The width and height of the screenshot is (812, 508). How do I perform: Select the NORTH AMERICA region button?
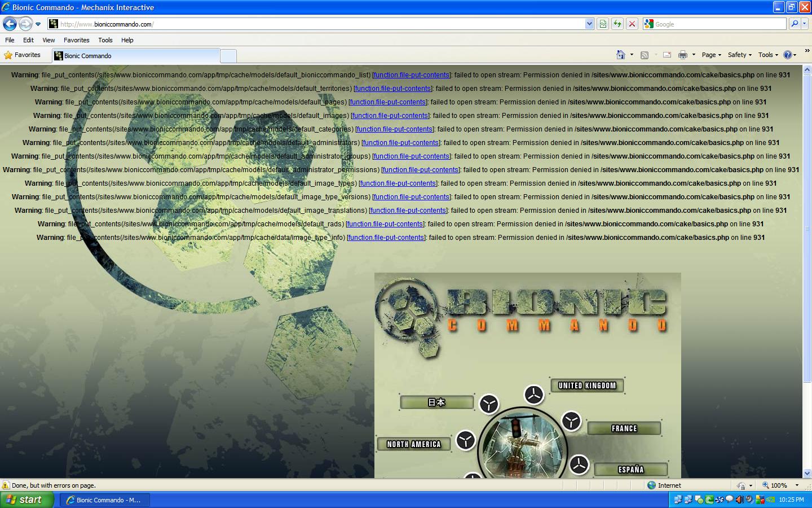[x=413, y=444]
